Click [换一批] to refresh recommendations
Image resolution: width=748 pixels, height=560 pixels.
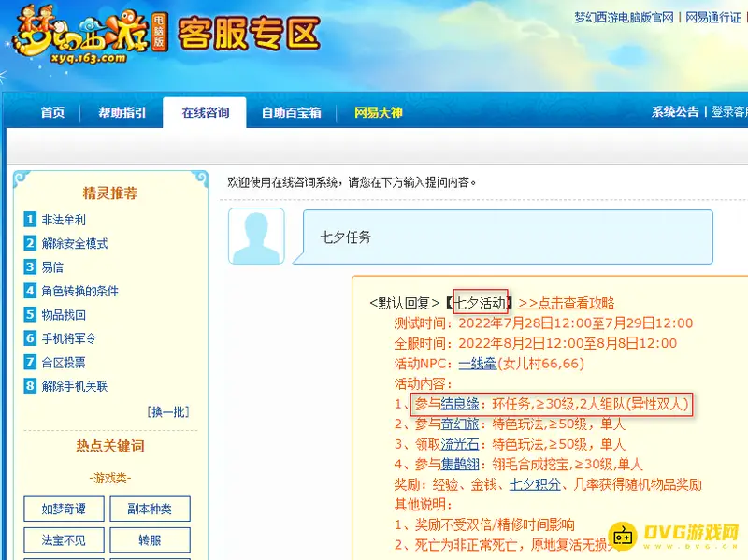[x=168, y=412]
